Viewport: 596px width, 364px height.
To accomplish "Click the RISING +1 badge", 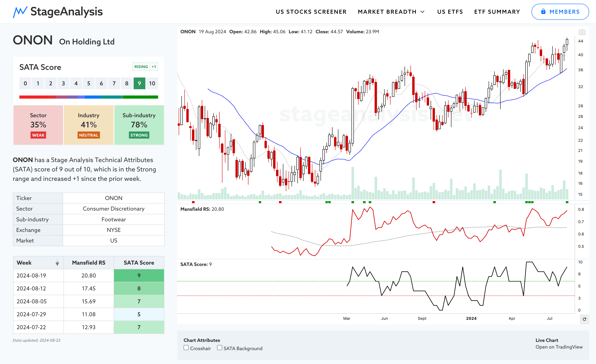I will (x=145, y=67).
